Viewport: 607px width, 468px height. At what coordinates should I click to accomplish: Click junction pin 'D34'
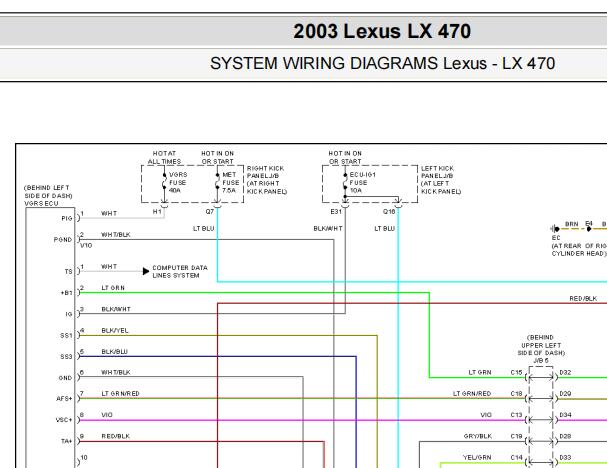point(565,415)
